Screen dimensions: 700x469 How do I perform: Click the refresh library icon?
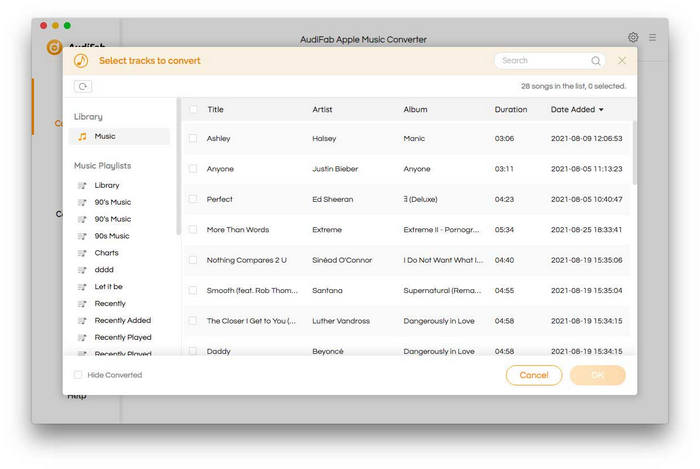coord(83,86)
